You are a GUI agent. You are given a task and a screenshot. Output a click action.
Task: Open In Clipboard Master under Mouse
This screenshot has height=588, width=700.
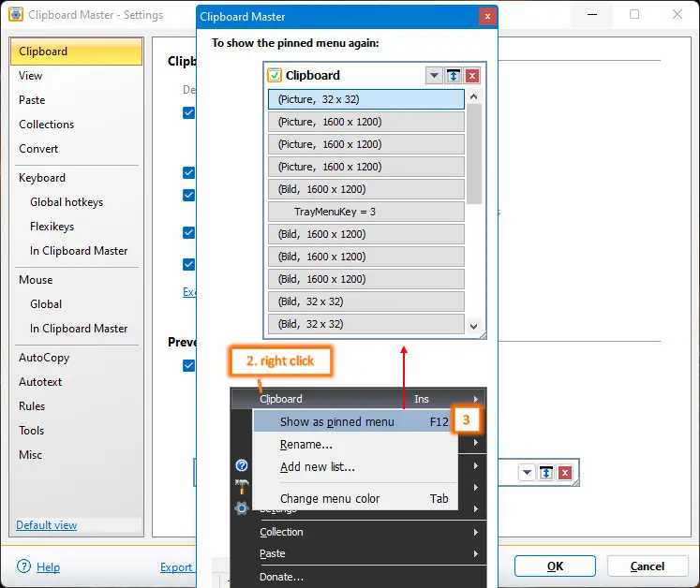79,329
